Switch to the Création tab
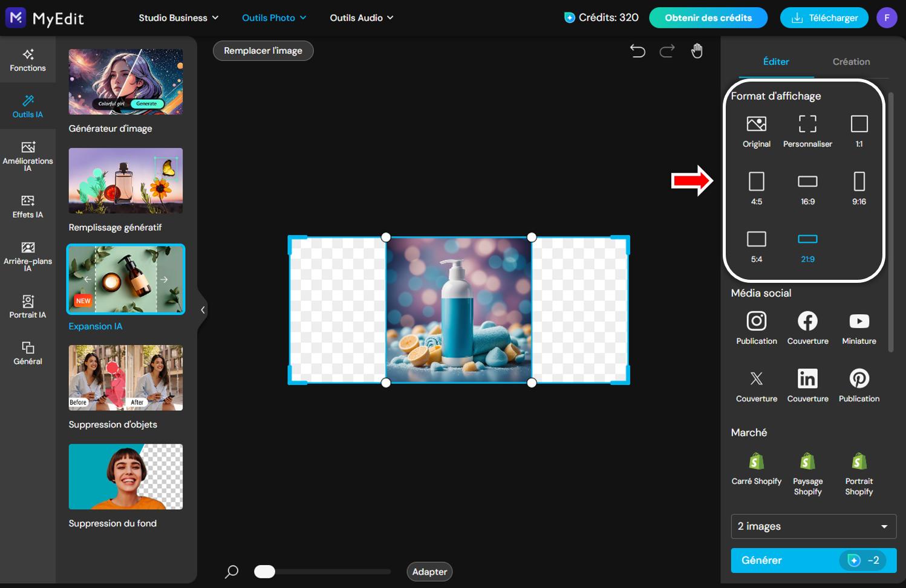The width and height of the screenshot is (906, 588). click(x=851, y=62)
